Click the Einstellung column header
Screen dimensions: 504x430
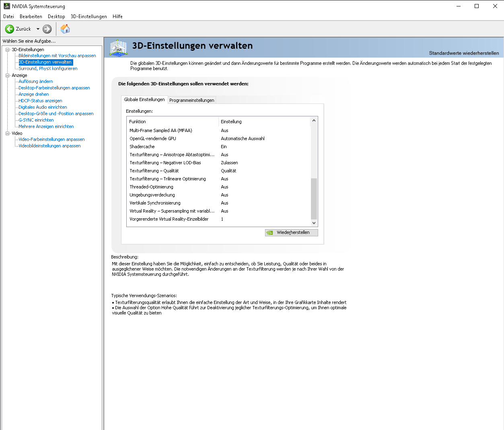pyautogui.click(x=265, y=122)
